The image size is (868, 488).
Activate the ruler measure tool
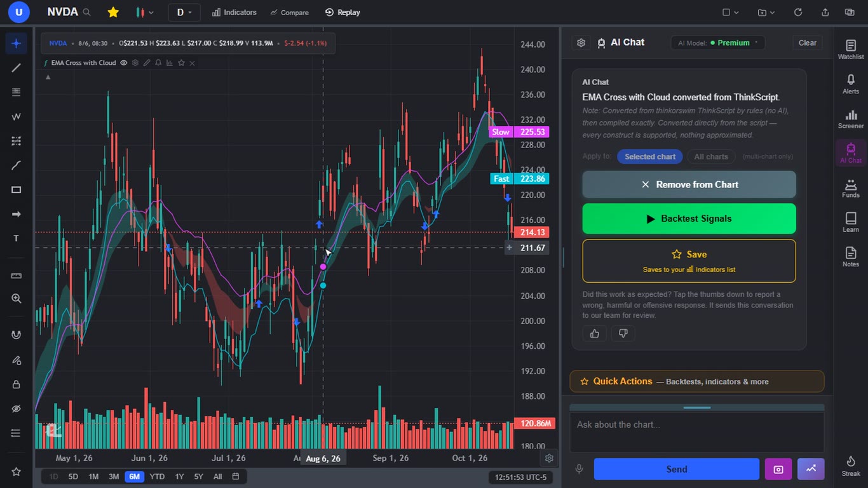17,276
